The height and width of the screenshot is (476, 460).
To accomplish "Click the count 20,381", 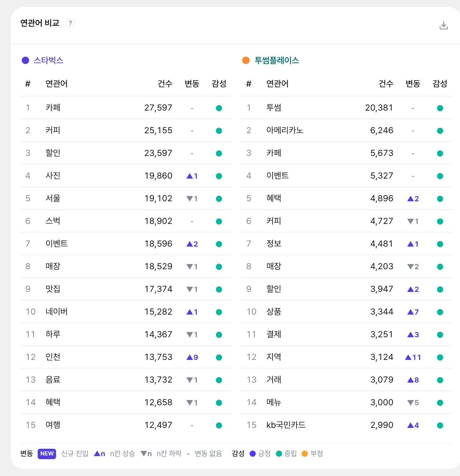I will [x=379, y=108].
